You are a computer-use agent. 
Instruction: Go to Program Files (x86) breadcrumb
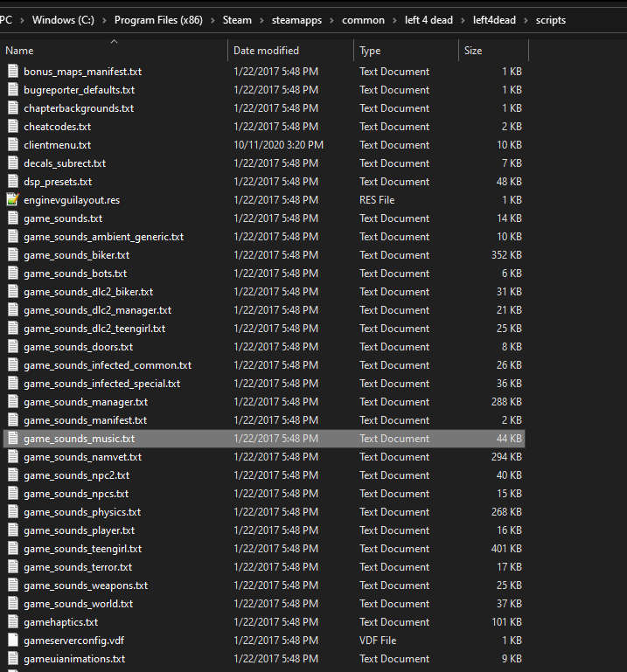pos(158,20)
